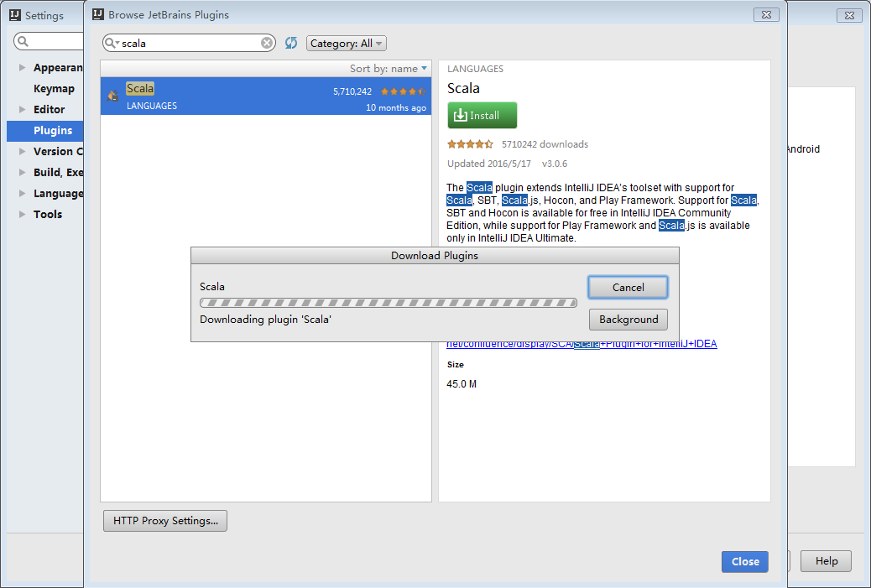Select Editor in Settings tree
The width and height of the screenshot is (871, 588).
point(49,109)
